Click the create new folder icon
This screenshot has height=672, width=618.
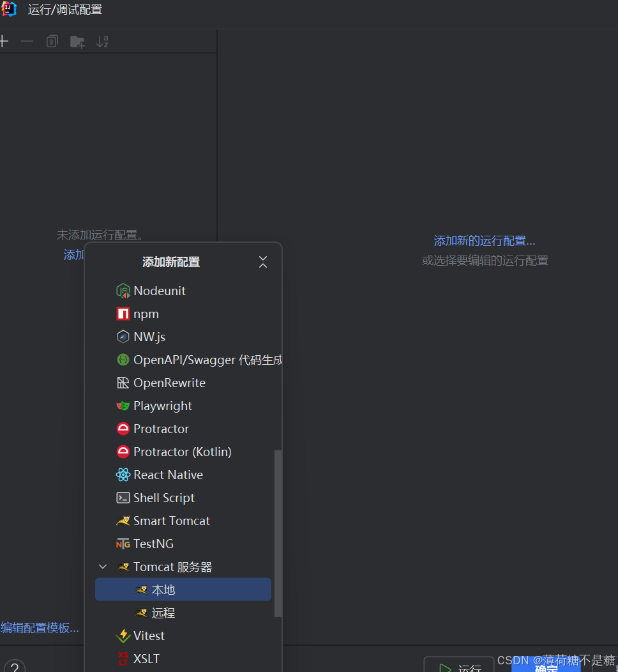click(77, 41)
